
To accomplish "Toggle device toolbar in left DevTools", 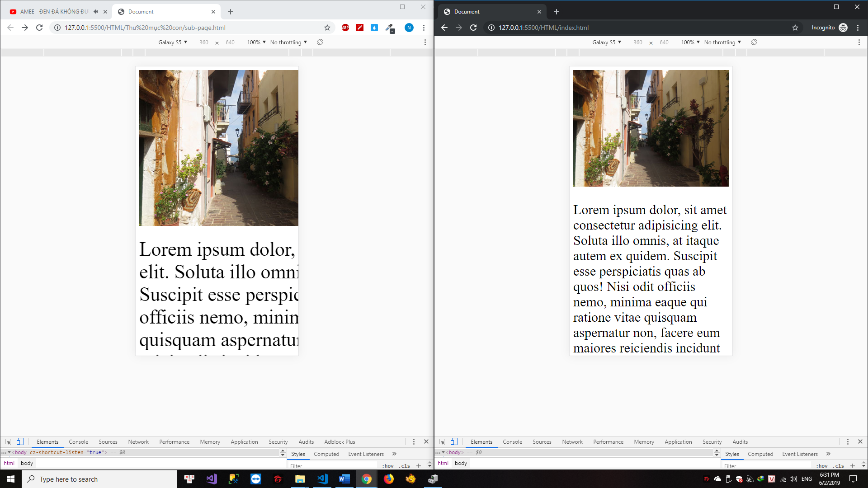I will coord(20,442).
